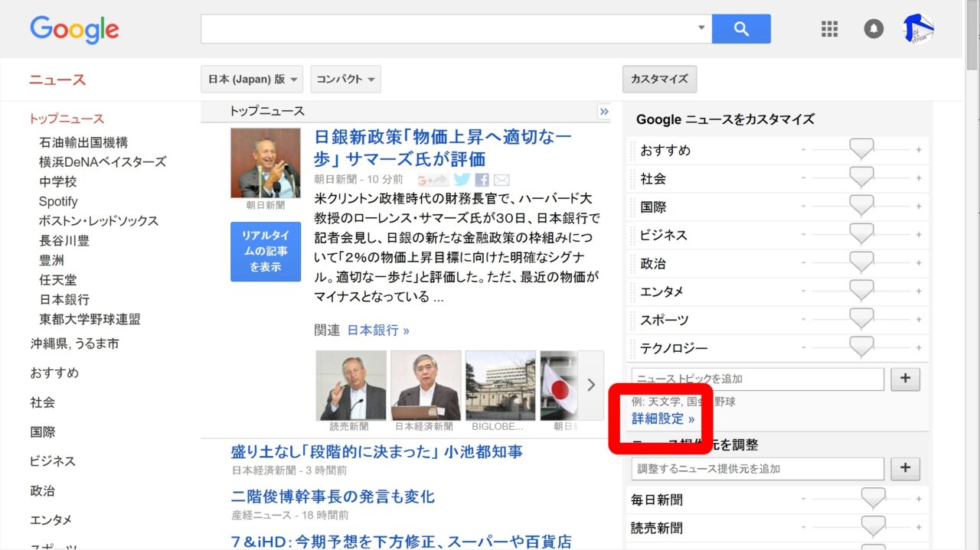Expand search box suggestions arrow
Image resolution: width=980 pixels, height=550 pixels.
[701, 28]
